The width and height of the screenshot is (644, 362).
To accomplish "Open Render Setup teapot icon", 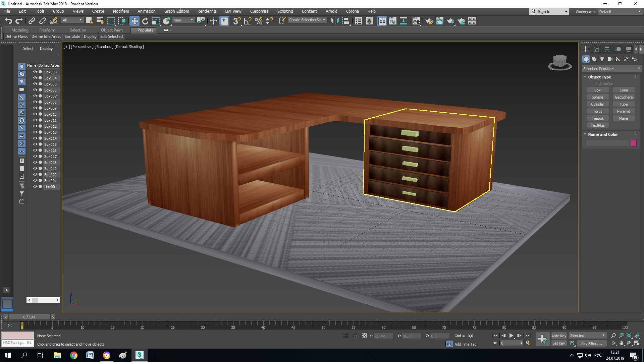I will pyautogui.click(x=429, y=21).
